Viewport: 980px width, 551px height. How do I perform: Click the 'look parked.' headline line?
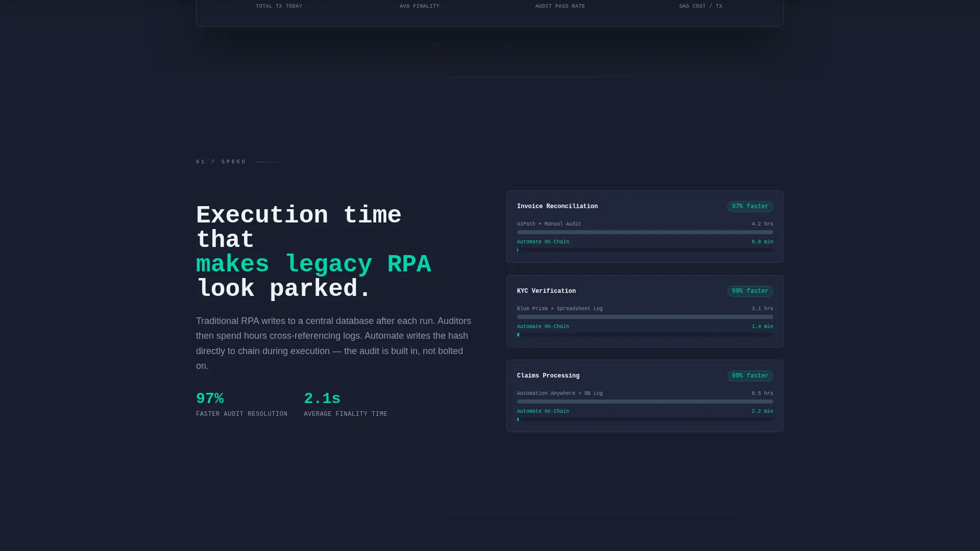[x=283, y=289]
